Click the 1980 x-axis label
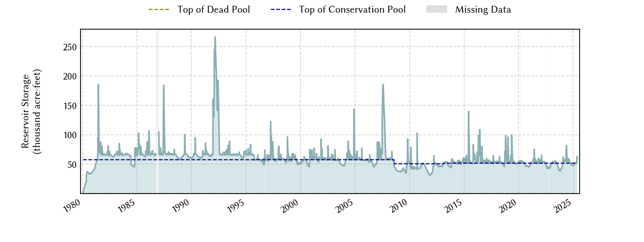This screenshot has width=644, height=242. (x=72, y=206)
